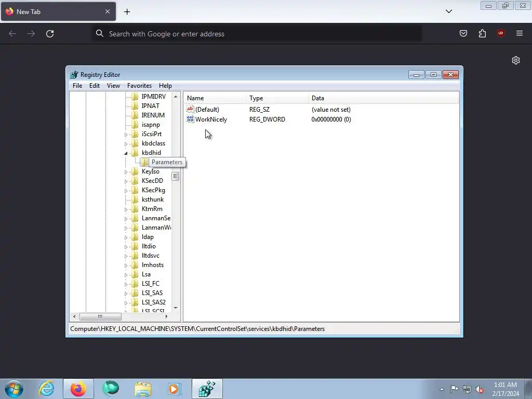Click the kbdclass folder icon

[135, 143]
